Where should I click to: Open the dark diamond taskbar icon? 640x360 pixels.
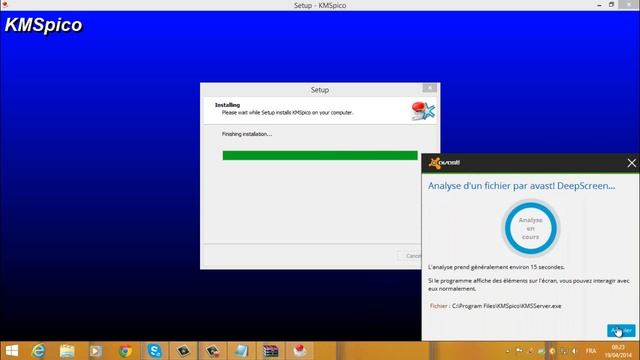click(183, 351)
